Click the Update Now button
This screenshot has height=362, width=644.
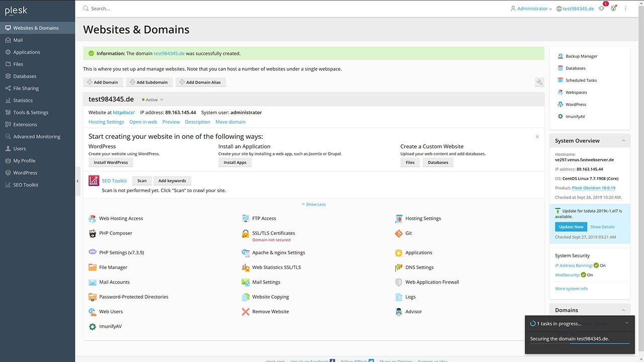click(x=571, y=227)
